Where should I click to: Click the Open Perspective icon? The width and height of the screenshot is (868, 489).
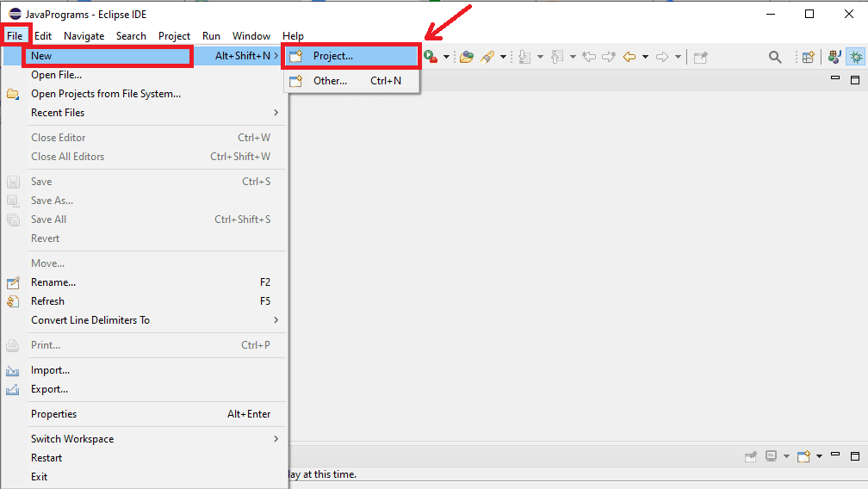809,57
